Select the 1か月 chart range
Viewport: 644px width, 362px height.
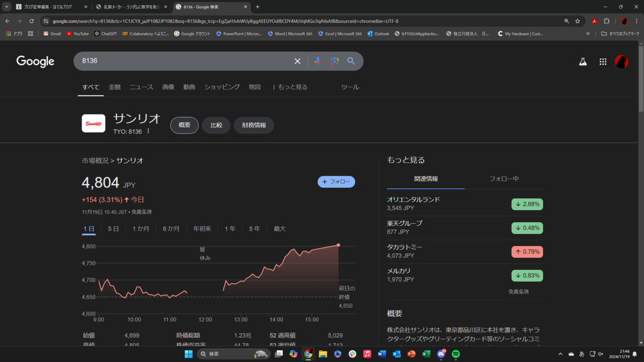tap(141, 229)
